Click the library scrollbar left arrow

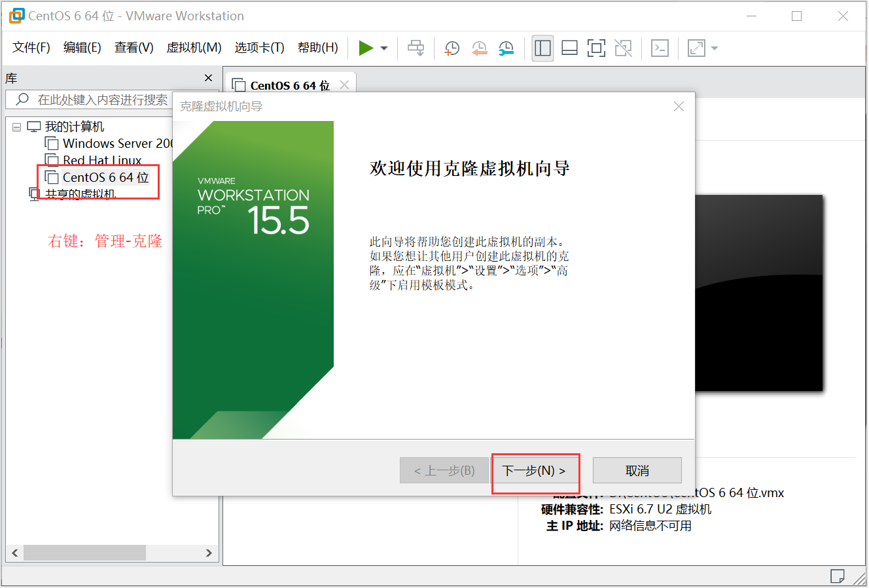pos(14,553)
